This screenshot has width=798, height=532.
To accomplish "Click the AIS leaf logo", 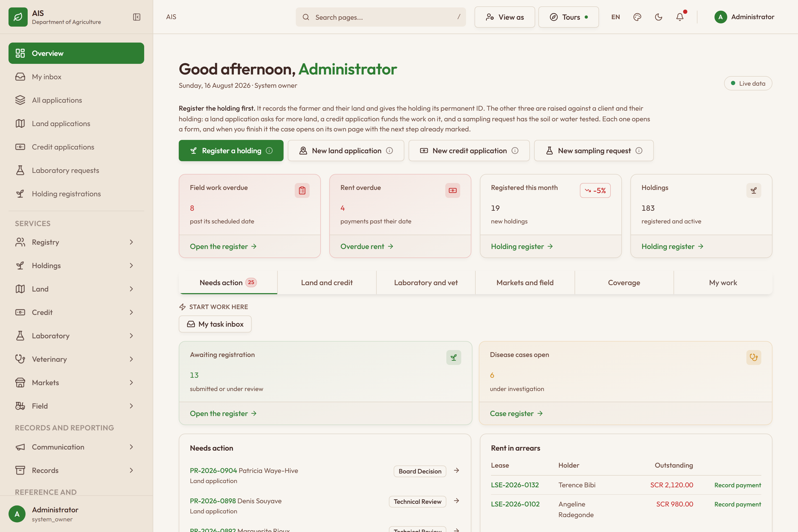I will (x=18, y=17).
